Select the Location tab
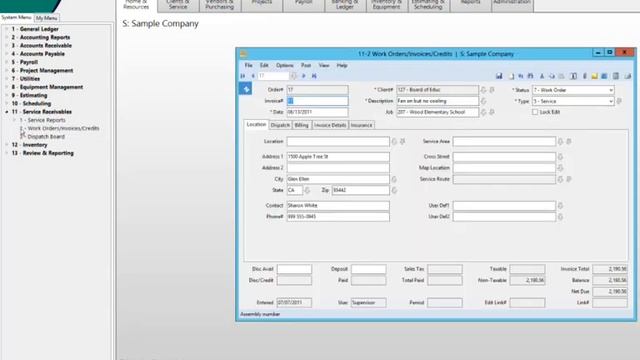 pos(256,124)
